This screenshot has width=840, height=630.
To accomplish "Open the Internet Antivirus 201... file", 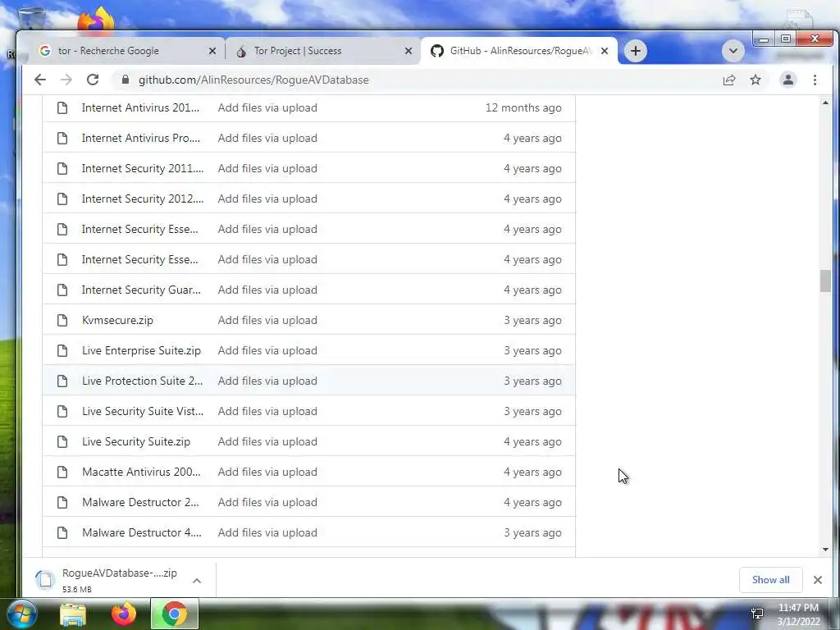I will click(x=140, y=107).
